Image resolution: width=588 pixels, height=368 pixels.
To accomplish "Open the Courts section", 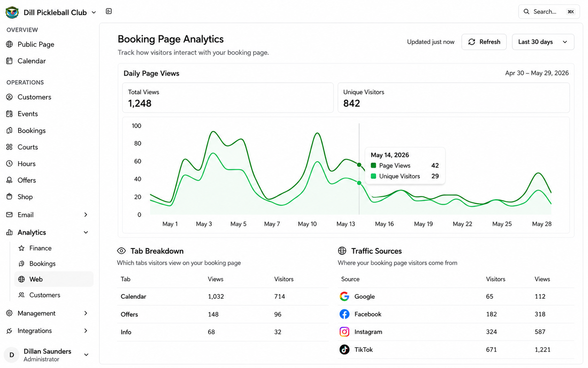I will pyautogui.click(x=28, y=147).
